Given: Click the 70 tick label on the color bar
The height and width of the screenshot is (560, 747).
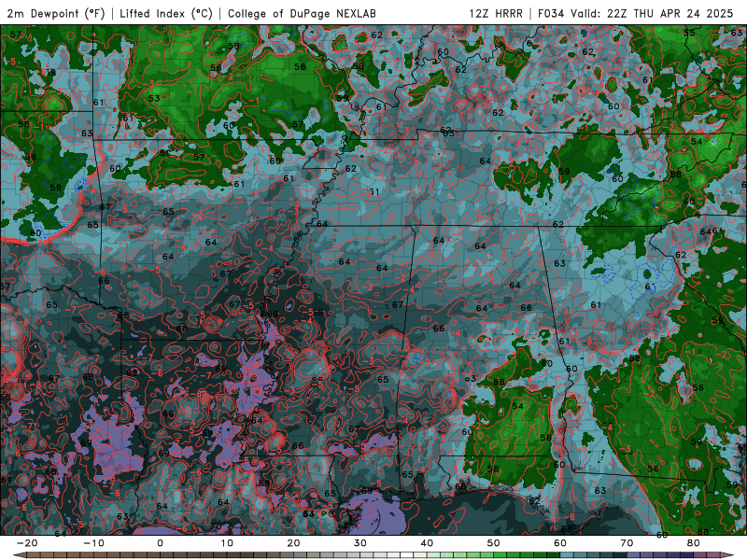Looking at the screenshot, I should point(627,543).
